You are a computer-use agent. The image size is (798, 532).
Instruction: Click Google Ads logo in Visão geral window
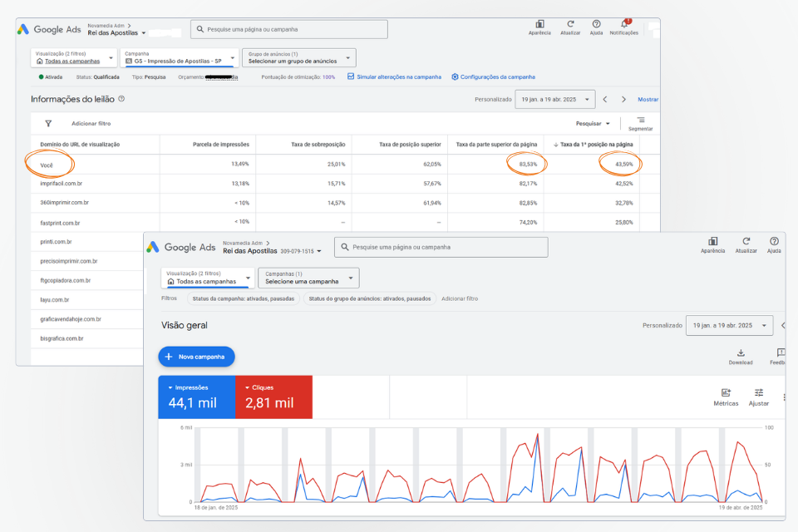tap(181, 248)
